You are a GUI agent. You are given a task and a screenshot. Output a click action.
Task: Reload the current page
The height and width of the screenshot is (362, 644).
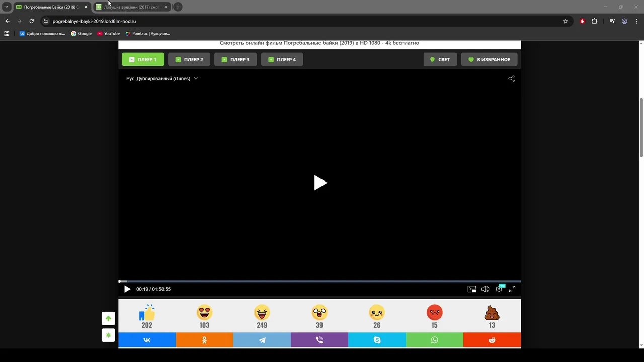tap(31, 21)
